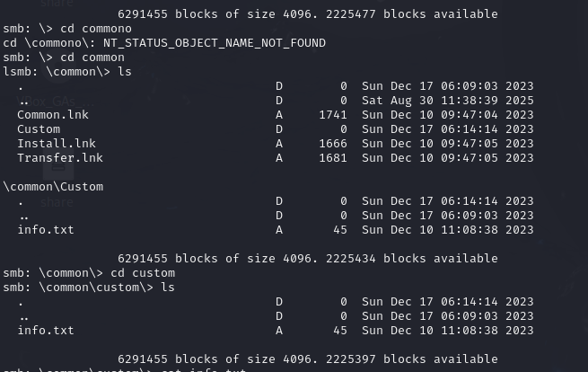Click the Common.lnk file name
Viewport: 588px width, 372px height.
pos(53,115)
